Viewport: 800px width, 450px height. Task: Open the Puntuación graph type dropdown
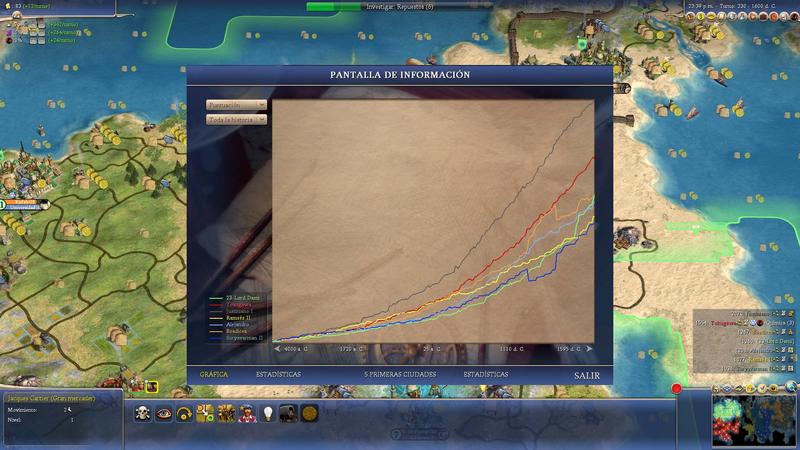(236, 105)
